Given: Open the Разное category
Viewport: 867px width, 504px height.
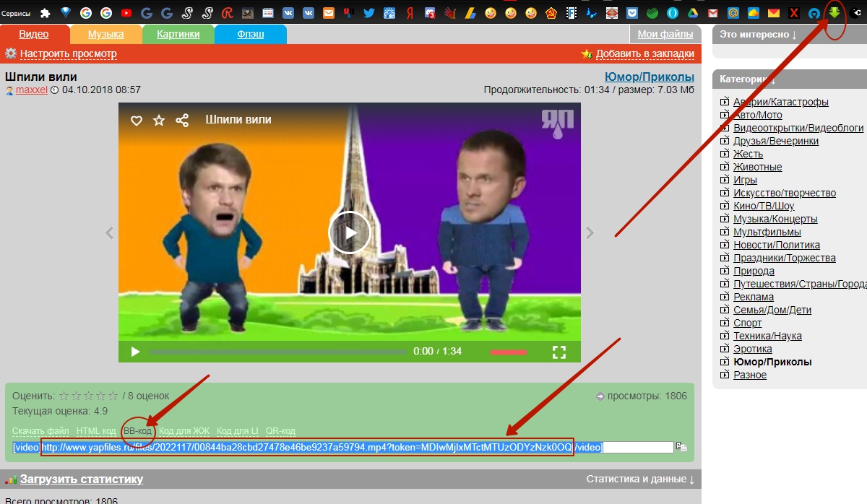Looking at the screenshot, I should coord(750,375).
